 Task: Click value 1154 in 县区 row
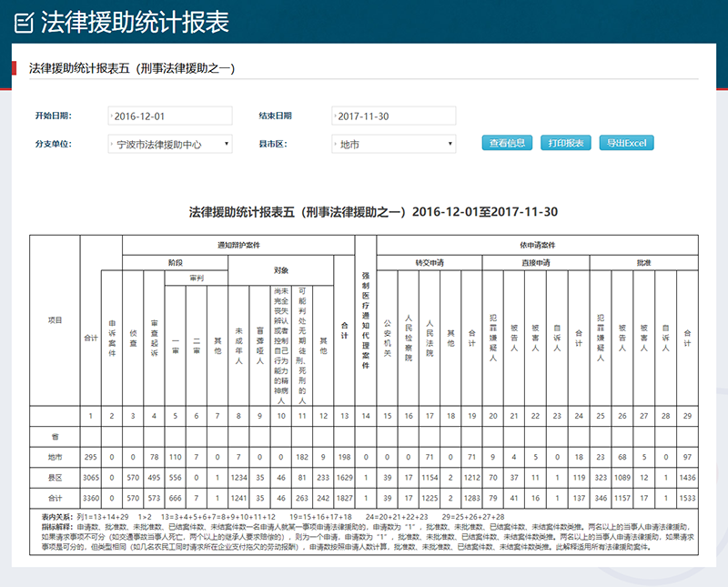(x=430, y=478)
